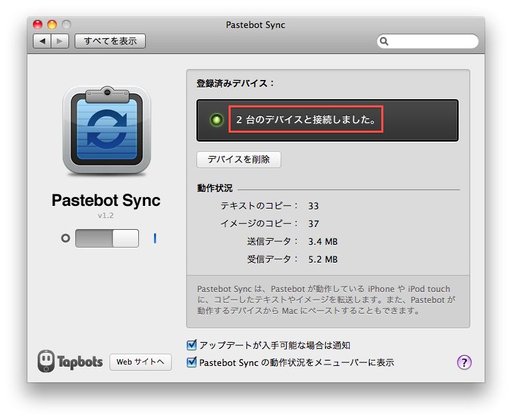Open the Web サイトへ button
This screenshot has width=512, height=420.
point(140,362)
